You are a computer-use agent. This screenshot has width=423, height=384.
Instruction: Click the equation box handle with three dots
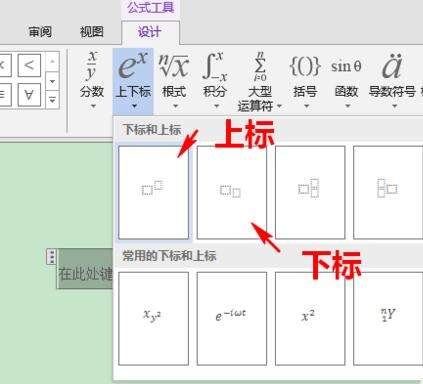point(51,257)
